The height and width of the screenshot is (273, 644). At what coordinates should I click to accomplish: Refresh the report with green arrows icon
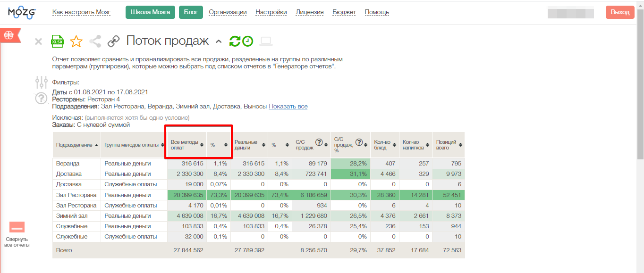pyautogui.click(x=235, y=41)
